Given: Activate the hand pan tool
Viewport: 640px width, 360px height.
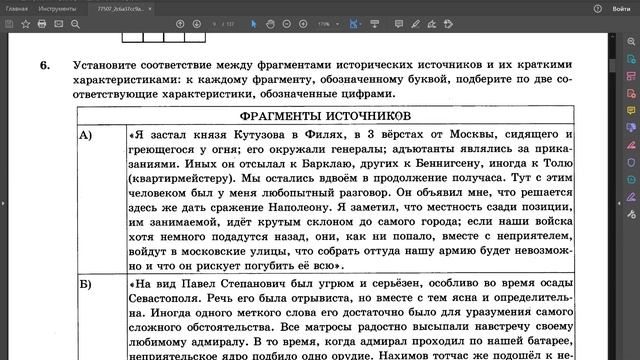Looking at the screenshot, I should point(270,24).
